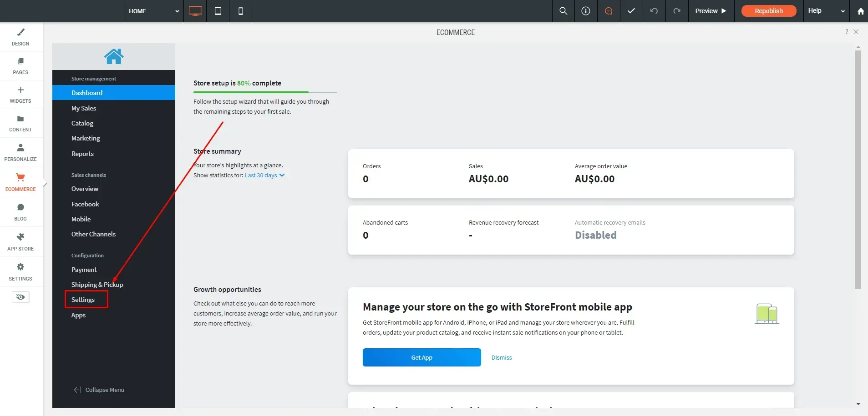Screen dimensions: 868x416
Task: Click the Republish button
Action: click(769, 11)
